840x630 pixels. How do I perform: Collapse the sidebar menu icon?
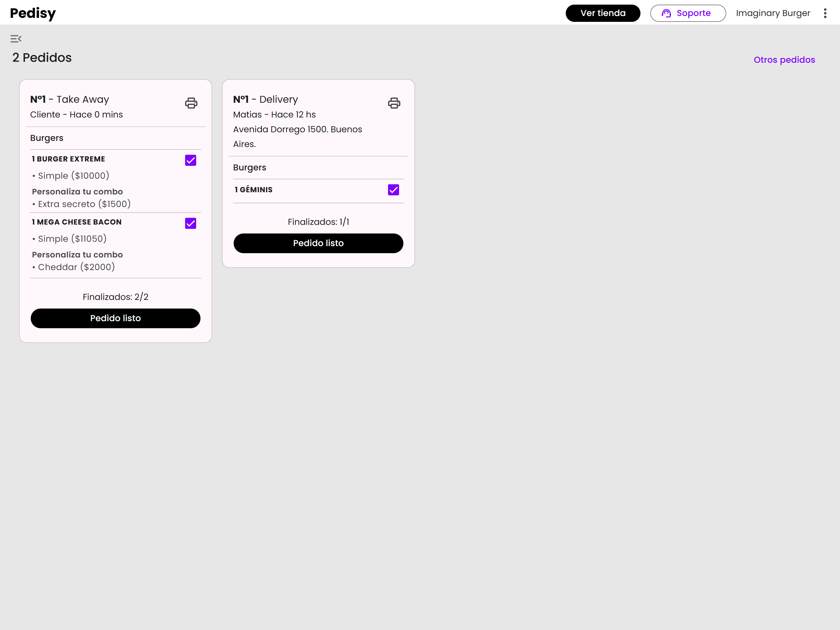pos(16,39)
